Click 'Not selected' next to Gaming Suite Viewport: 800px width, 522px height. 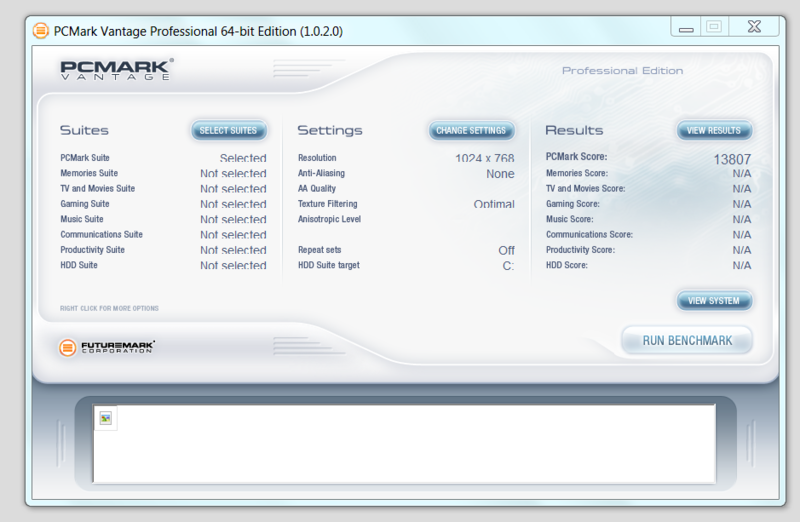[x=233, y=204]
